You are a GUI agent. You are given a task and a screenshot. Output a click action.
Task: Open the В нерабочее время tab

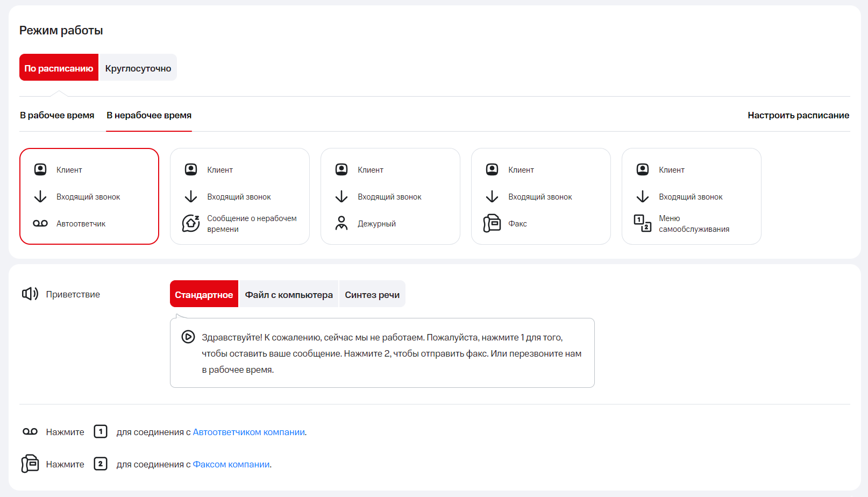click(149, 115)
